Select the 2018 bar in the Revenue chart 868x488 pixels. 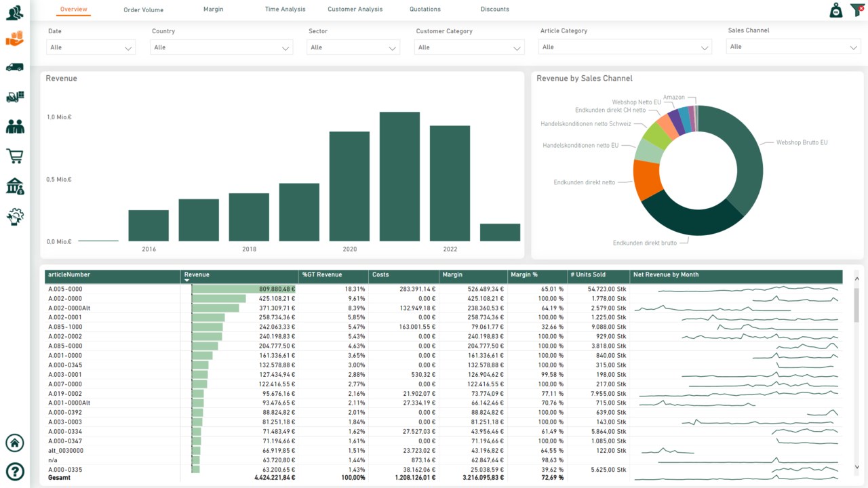point(249,217)
